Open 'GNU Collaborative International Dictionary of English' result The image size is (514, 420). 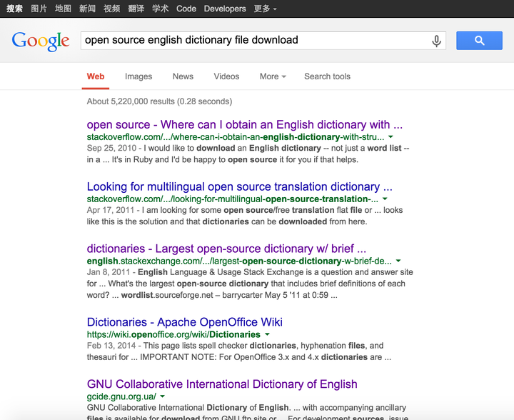tap(222, 384)
